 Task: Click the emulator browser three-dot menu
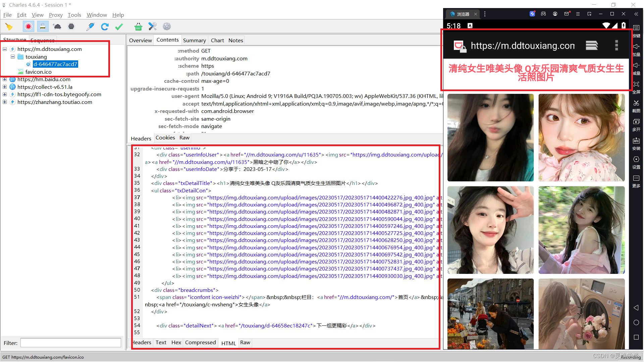pyautogui.click(x=616, y=45)
